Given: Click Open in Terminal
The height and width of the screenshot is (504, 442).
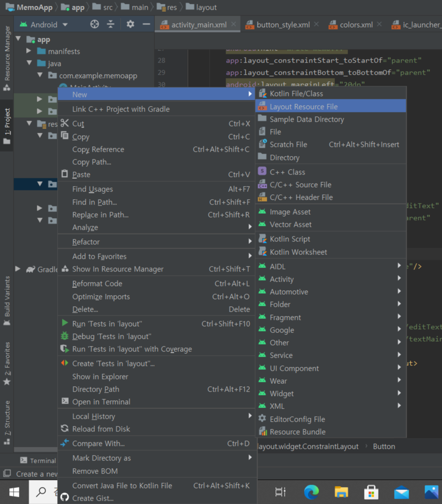Looking at the screenshot, I should click(x=156, y=402).
